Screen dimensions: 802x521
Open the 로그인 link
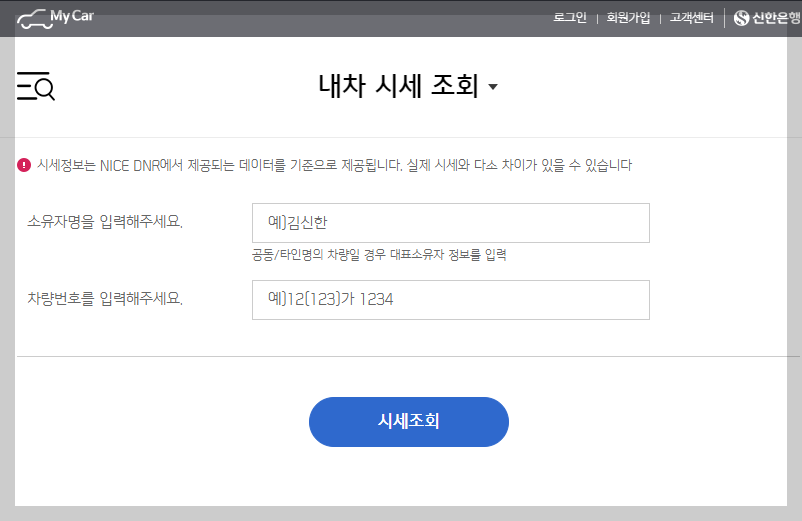570,18
